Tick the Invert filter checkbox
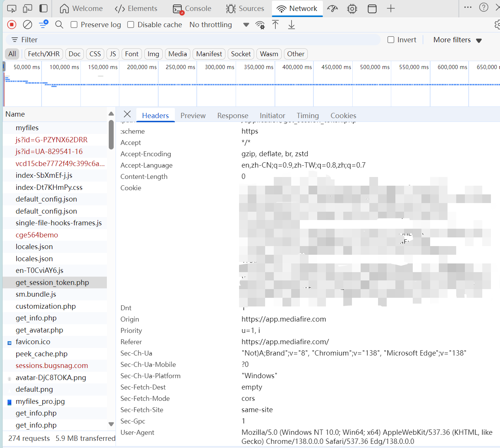The image size is (500, 448). click(x=391, y=40)
